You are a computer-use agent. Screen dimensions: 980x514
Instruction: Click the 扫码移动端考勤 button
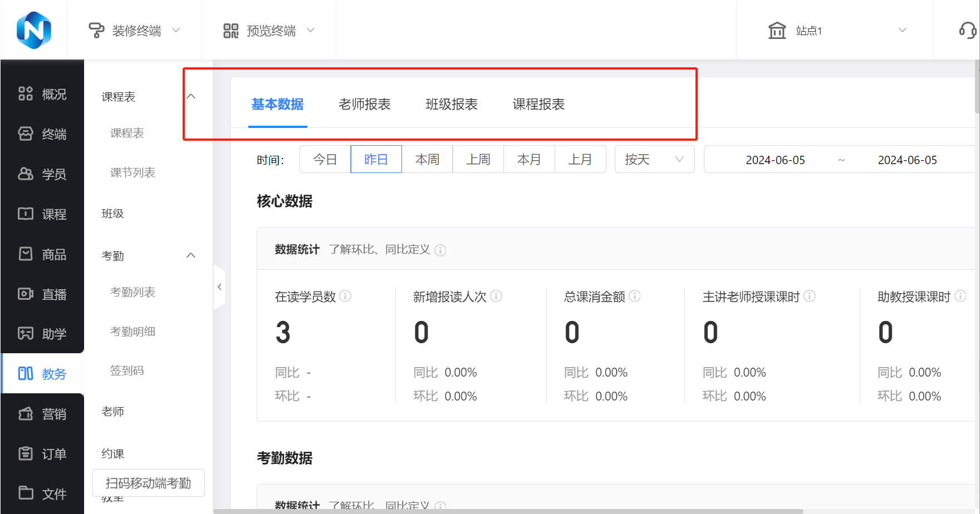pos(148,483)
